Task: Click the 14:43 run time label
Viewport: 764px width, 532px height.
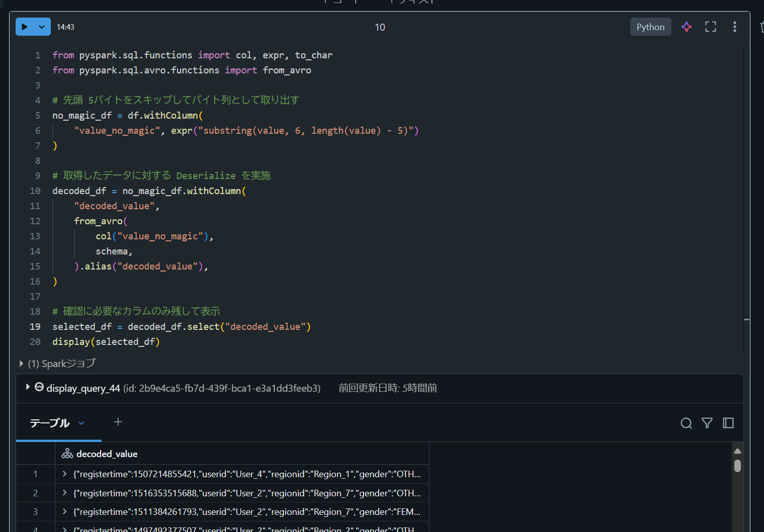Action: [65, 27]
